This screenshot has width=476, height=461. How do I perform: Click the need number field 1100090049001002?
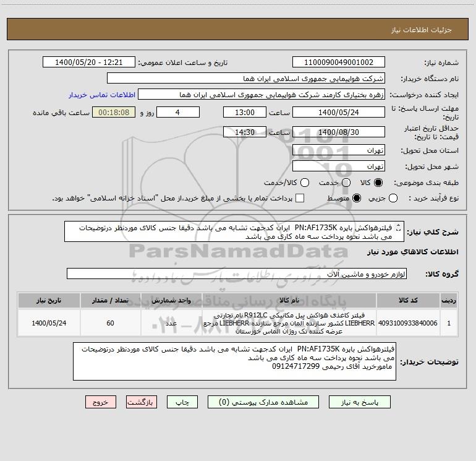point(339,62)
